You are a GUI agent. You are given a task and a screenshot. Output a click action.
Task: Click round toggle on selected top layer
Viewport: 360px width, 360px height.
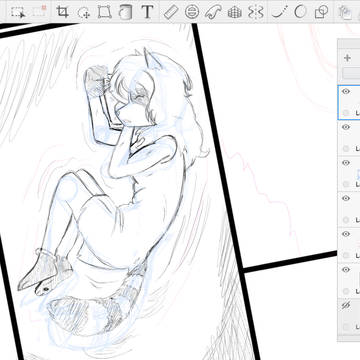[346, 113]
